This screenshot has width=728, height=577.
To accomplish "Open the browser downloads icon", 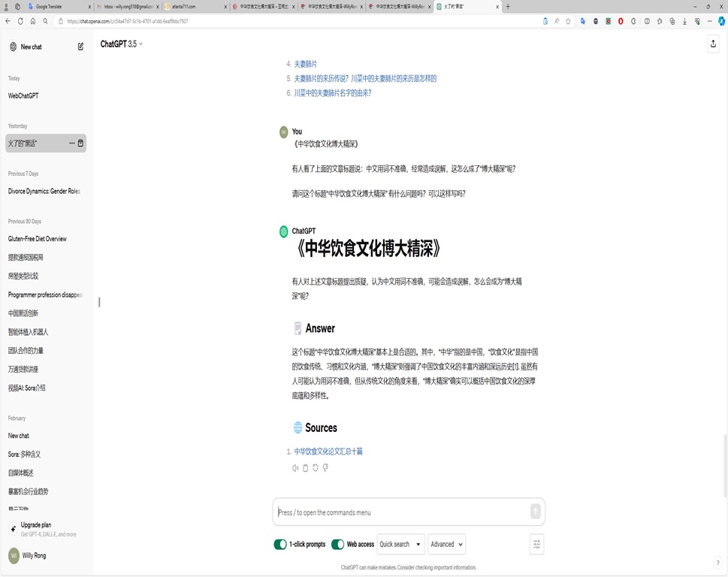I will (x=684, y=21).
